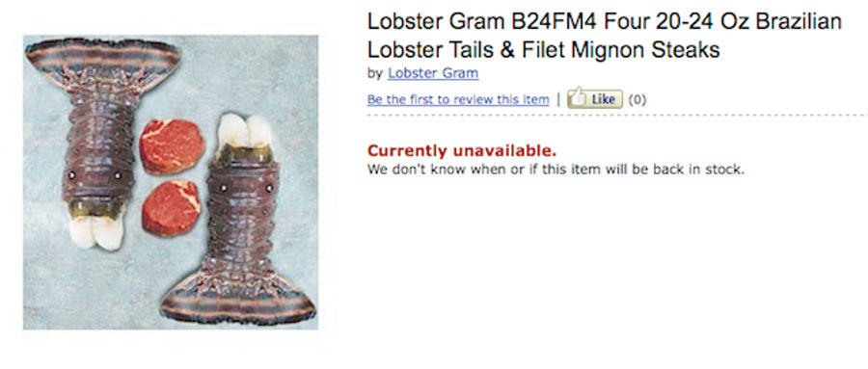This screenshot has width=868, height=369.
Task: Click 'Lobster Gram B24FM4' product title first line
Action: point(605,21)
